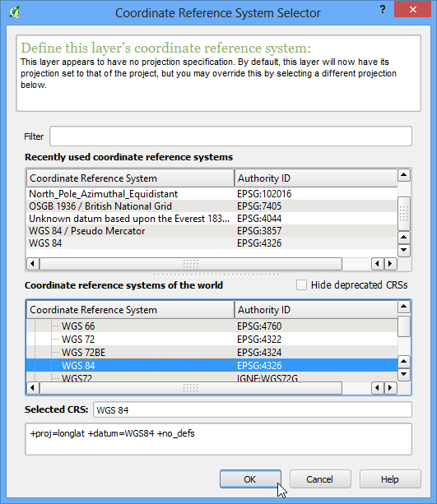Click left arrow of recent CRS horizontal scrollbar
This screenshot has height=504, width=437.
(32, 264)
